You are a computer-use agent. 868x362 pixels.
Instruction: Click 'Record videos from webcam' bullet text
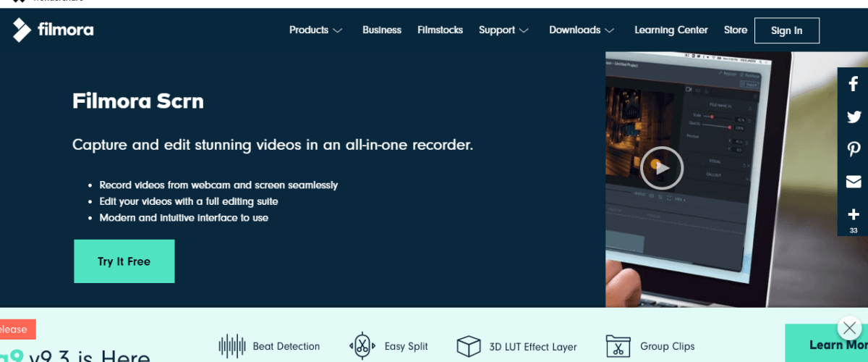218,185
